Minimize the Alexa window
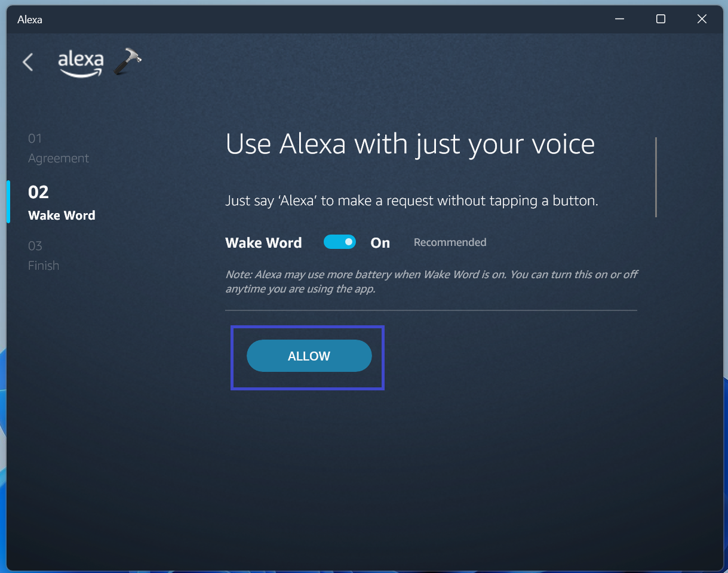 coord(619,19)
